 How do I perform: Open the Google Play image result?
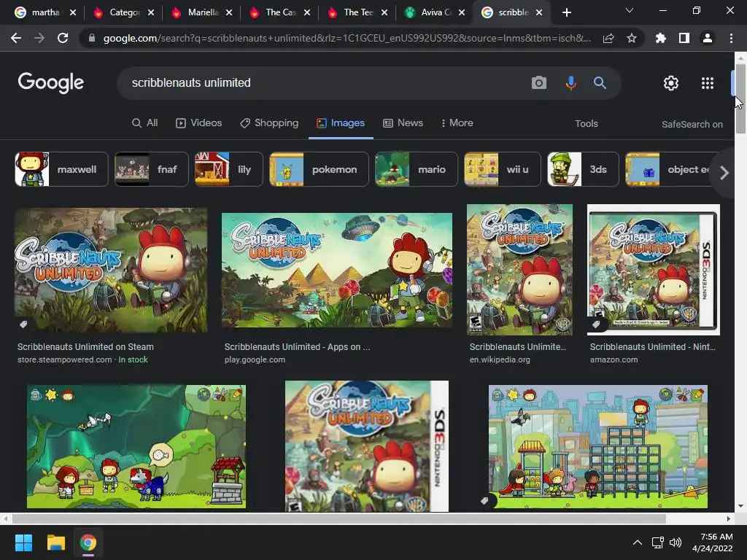click(x=337, y=270)
